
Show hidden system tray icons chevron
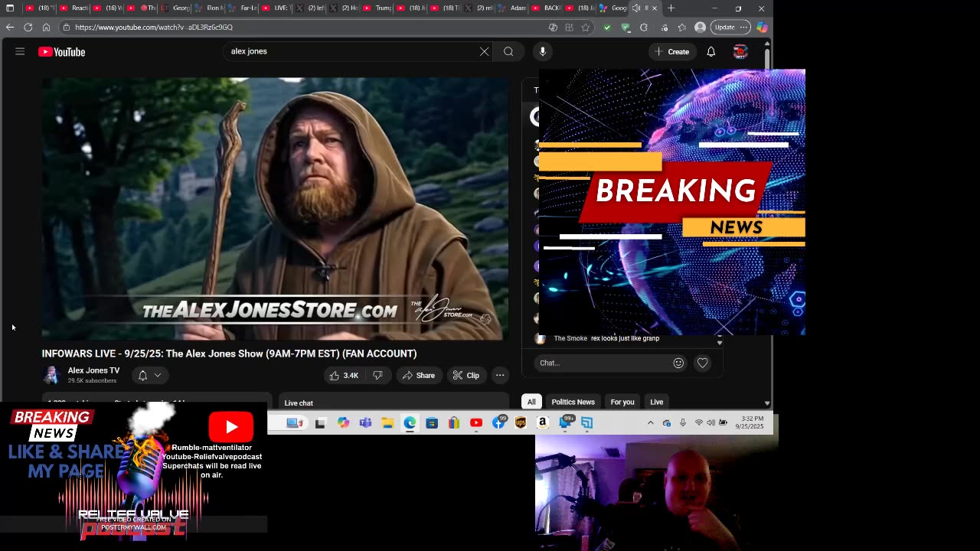(651, 422)
